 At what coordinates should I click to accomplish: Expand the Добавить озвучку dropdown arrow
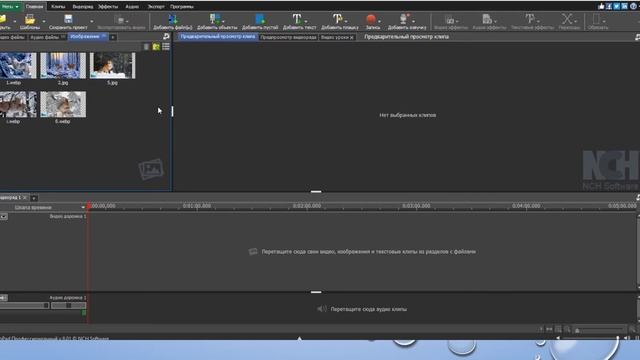(x=413, y=21)
